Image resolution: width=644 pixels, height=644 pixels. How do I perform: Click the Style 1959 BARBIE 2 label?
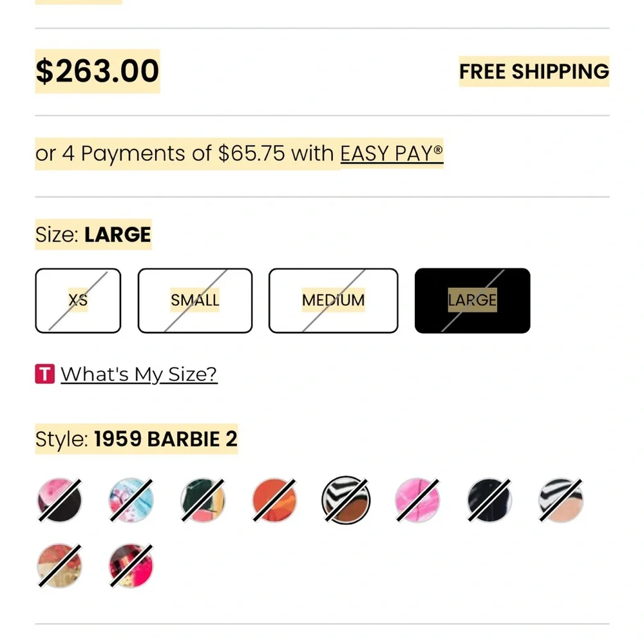pyautogui.click(x=137, y=440)
